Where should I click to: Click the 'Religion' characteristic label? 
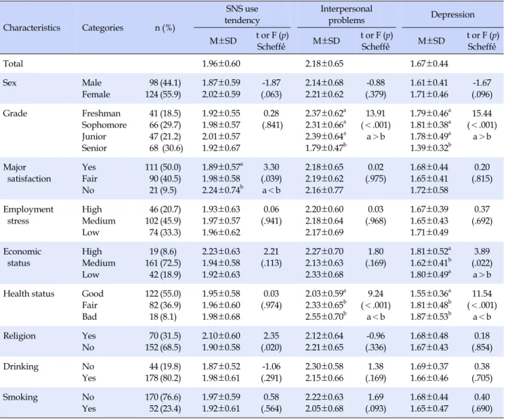(19, 336)
